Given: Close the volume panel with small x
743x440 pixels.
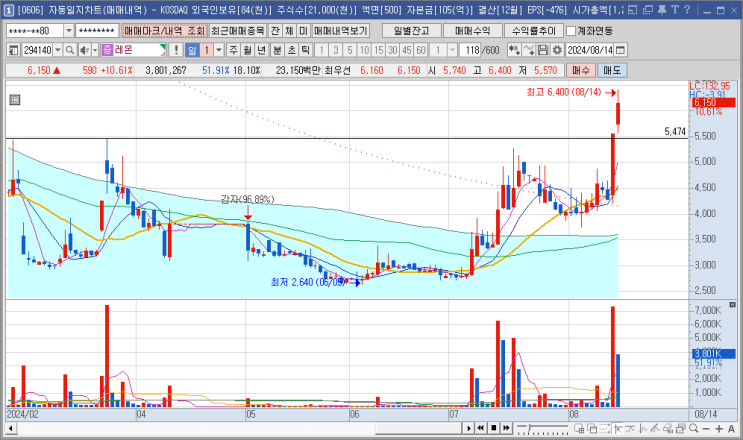Looking at the screenshot, I should 732,304.
